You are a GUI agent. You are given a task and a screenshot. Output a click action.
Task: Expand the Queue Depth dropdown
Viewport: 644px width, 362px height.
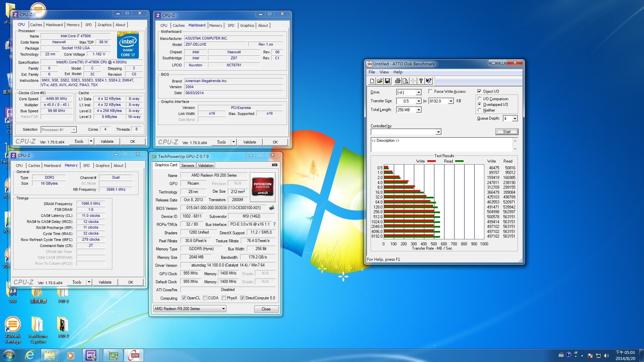pyautogui.click(x=515, y=119)
